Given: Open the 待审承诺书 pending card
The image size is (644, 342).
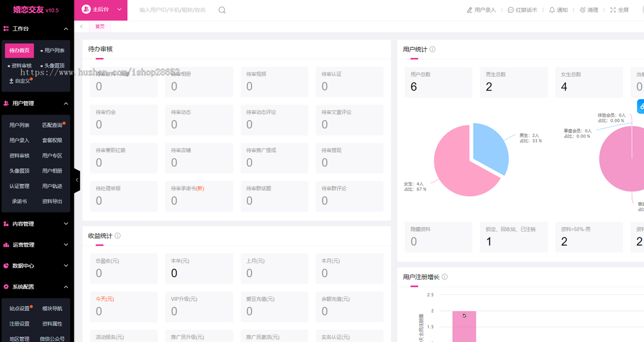Looking at the screenshot, I should pyautogui.click(x=199, y=196).
